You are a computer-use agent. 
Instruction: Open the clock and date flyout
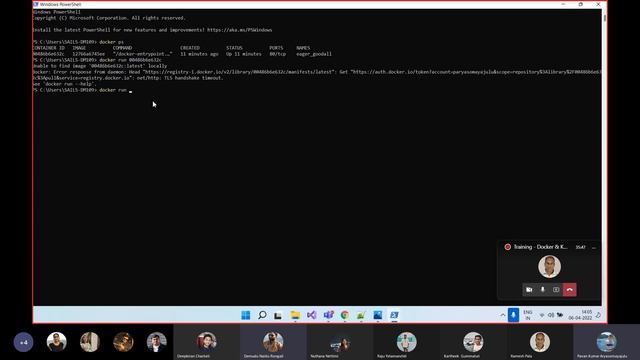581,315
